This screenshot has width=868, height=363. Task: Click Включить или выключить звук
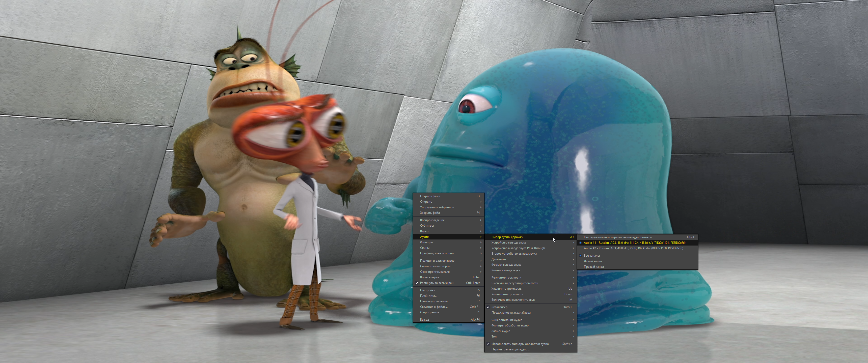tap(513, 300)
